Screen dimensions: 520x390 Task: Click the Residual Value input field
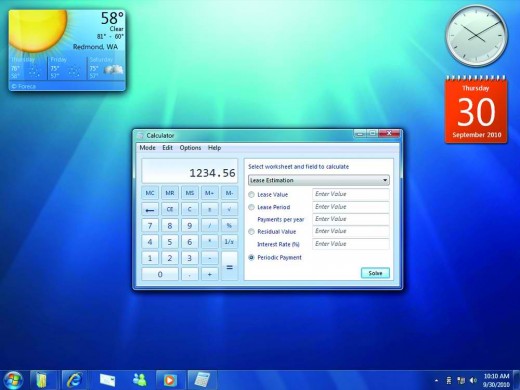(x=351, y=231)
